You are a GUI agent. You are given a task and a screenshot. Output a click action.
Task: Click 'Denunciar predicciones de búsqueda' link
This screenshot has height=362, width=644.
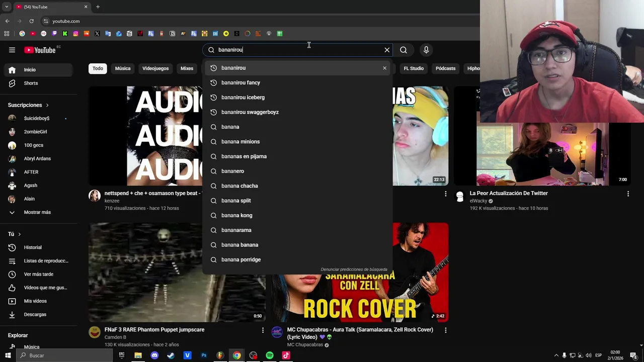pyautogui.click(x=354, y=269)
